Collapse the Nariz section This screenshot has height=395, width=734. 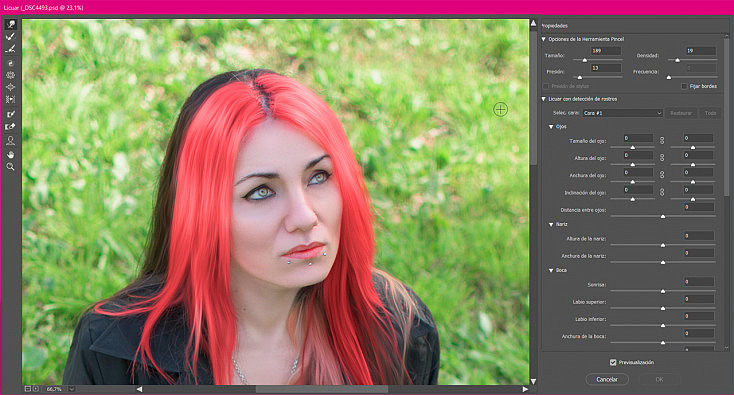(x=551, y=225)
